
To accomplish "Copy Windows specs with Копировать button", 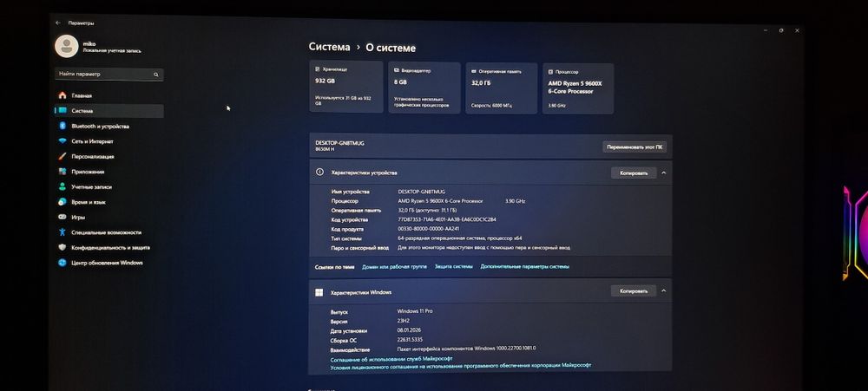I will coord(634,291).
